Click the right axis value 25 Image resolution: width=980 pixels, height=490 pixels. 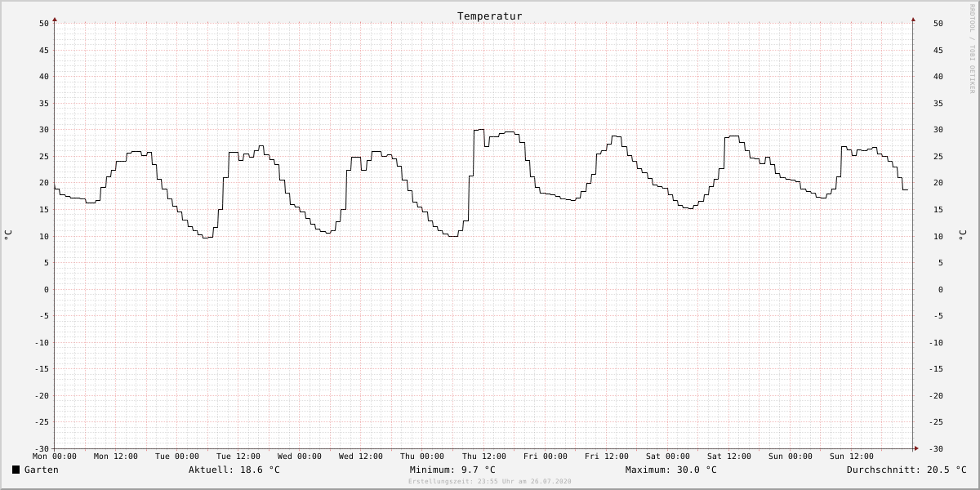tap(938, 156)
